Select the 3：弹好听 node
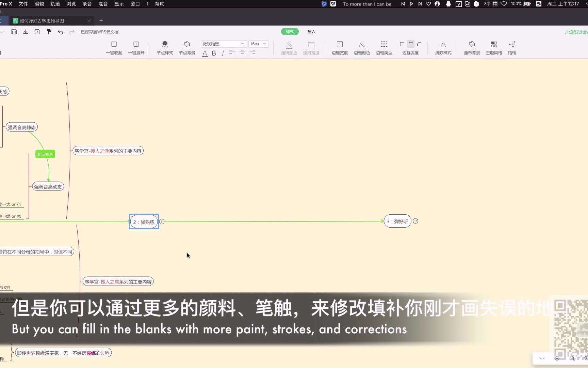The height and width of the screenshot is (368, 588). (397, 221)
